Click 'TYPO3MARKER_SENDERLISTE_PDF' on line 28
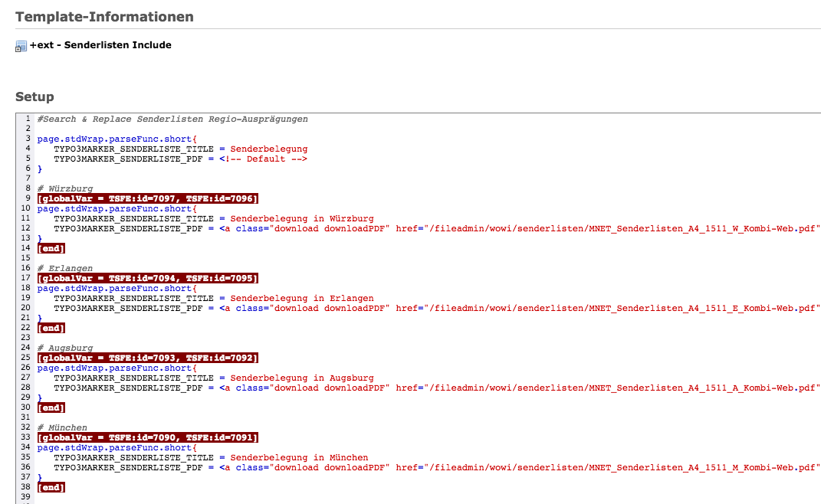 (128, 388)
